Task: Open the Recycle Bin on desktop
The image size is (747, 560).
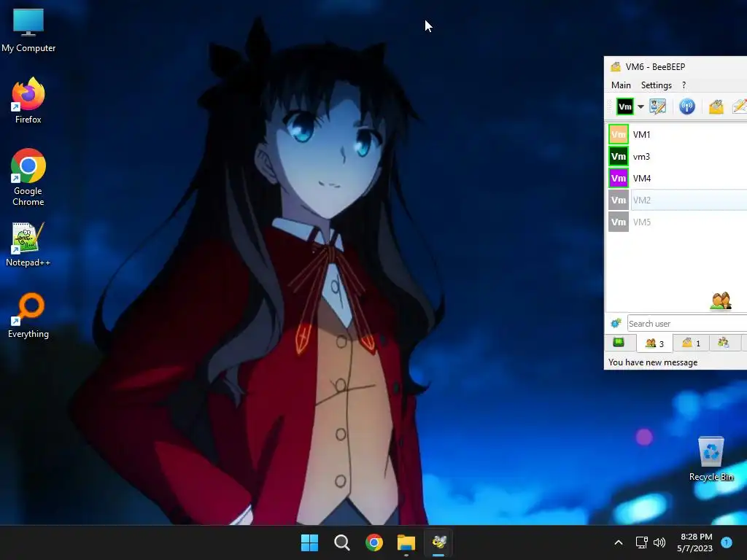Action: pos(711,458)
